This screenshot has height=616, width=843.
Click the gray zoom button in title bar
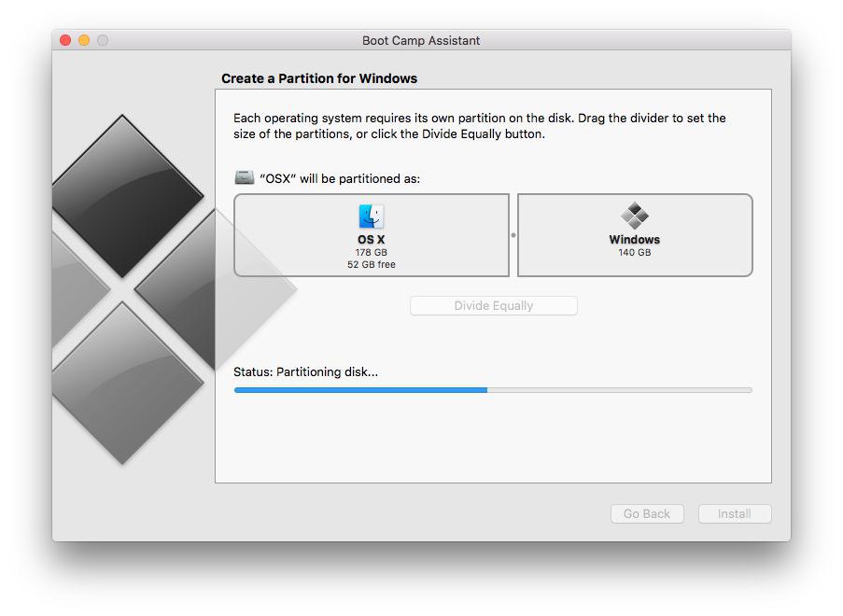click(x=103, y=40)
